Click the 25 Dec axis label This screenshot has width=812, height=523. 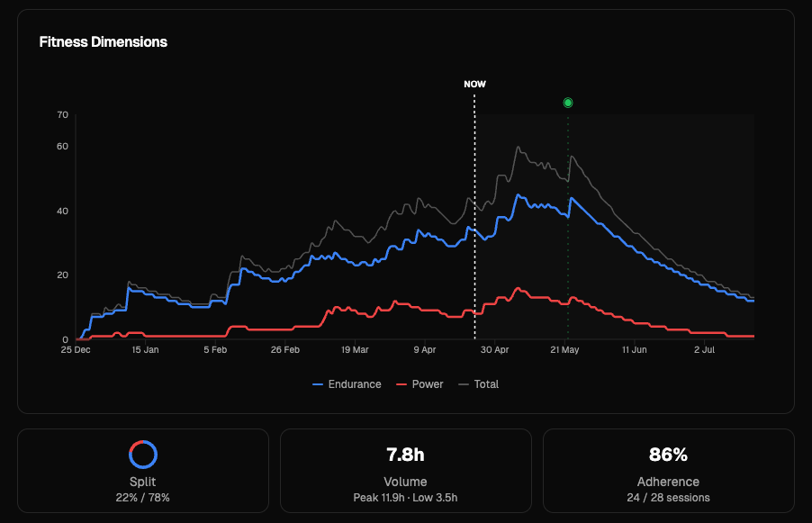point(76,349)
